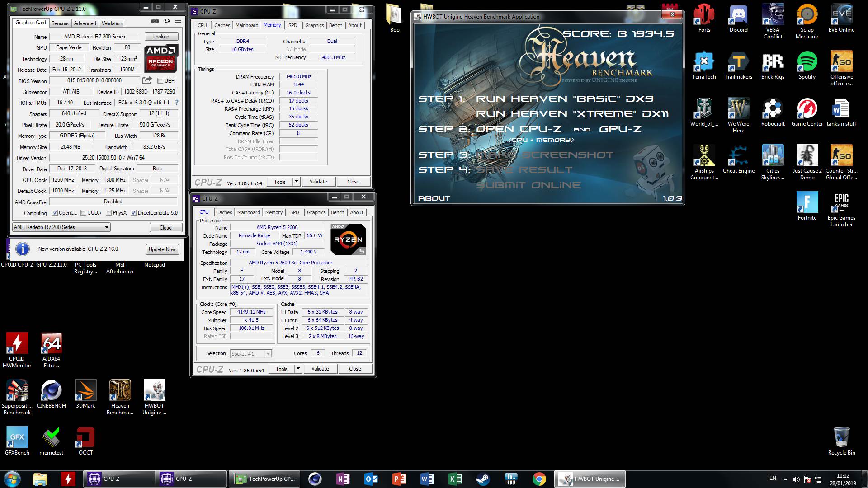Click Validate in the upper CPU-Z window

pos(318,182)
